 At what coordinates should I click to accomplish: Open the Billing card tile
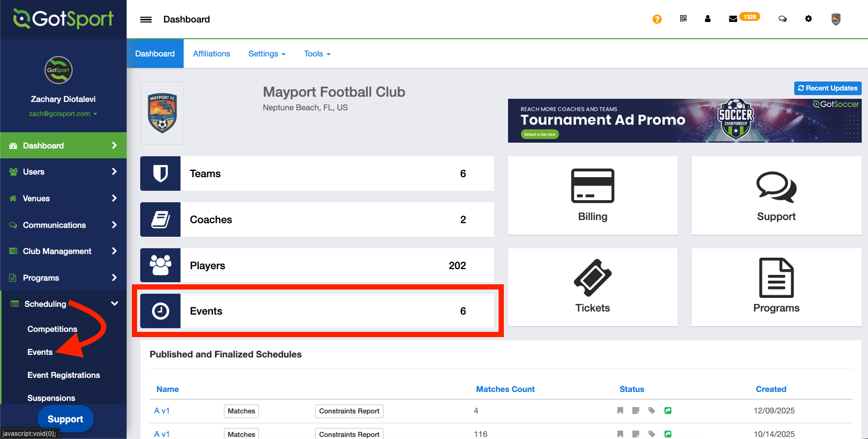[592, 195]
